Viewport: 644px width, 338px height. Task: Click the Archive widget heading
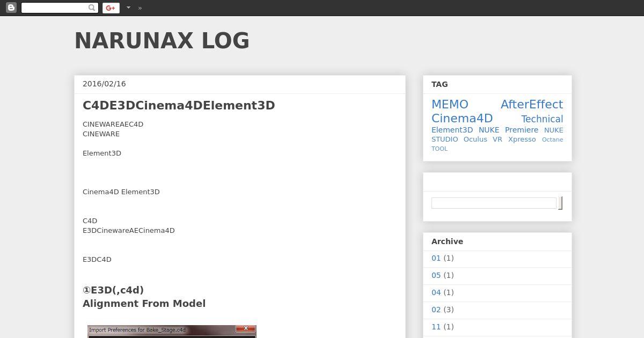tap(447, 241)
